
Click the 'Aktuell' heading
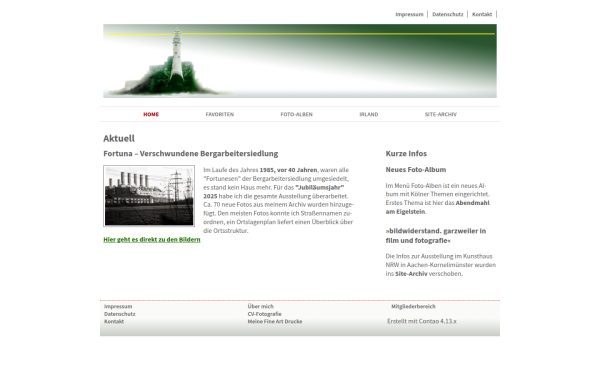coord(119,138)
